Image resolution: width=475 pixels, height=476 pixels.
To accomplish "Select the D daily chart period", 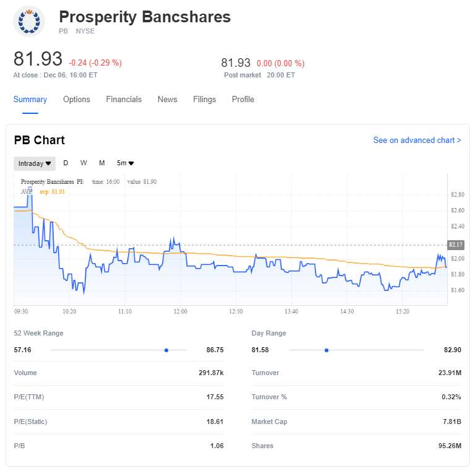I will [x=66, y=163].
